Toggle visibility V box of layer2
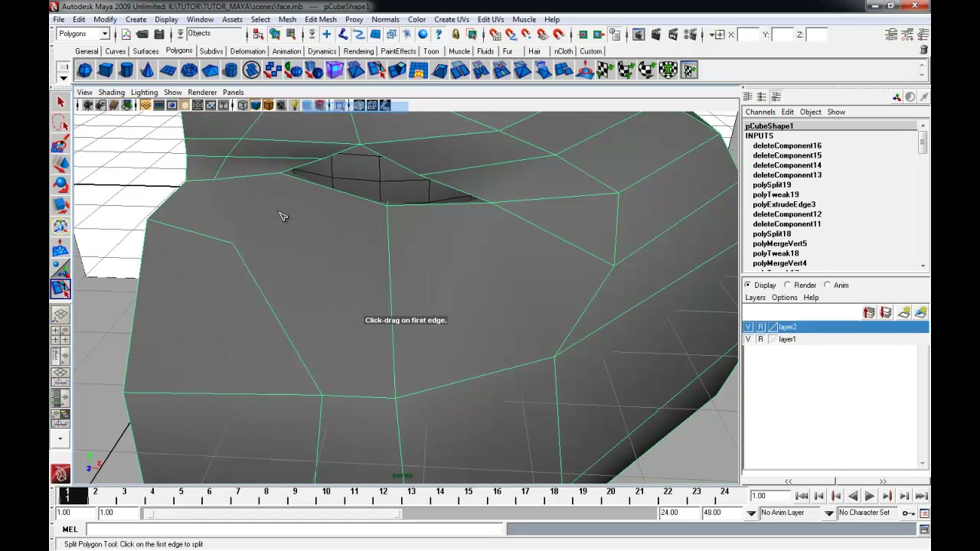This screenshot has width=980, height=551. coord(749,327)
